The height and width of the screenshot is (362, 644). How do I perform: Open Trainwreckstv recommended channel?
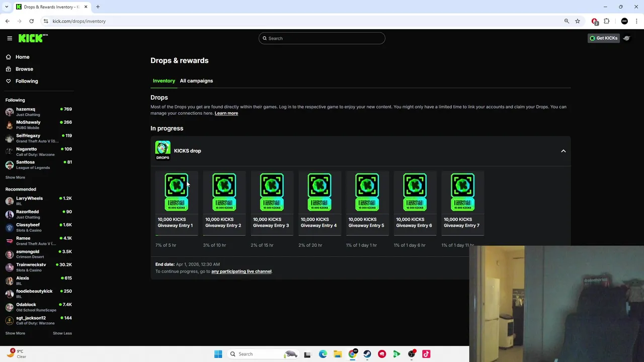[x=38, y=267]
